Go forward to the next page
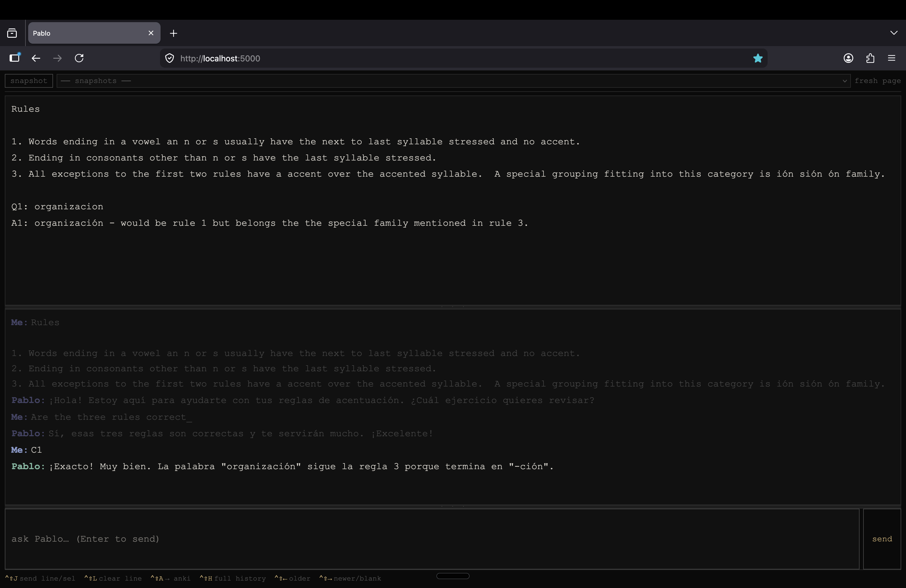906x588 pixels. point(58,58)
